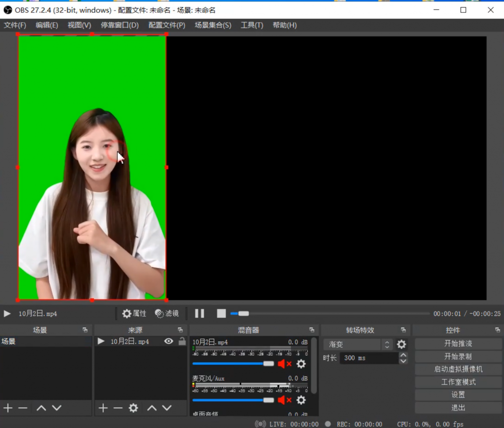
Task: Open 麦克风/Aux audio settings gear
Action: [301, 400]
